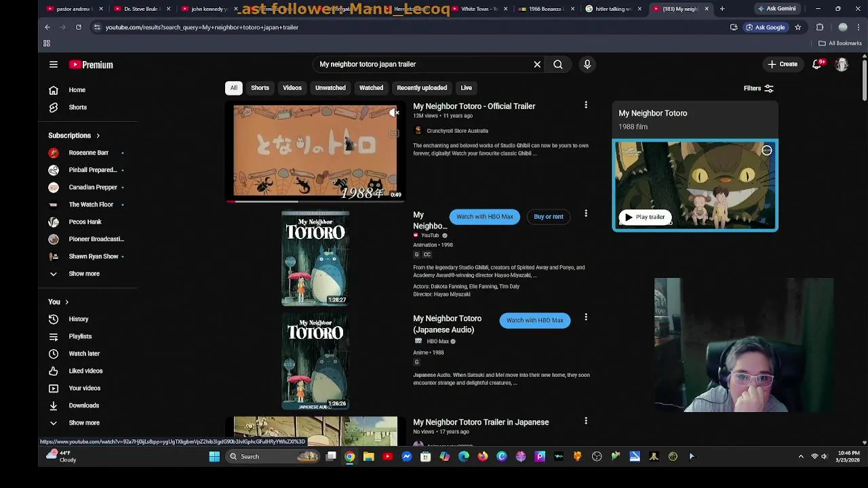Open My Neighbor Totoro - Official Trailer title

474,106
